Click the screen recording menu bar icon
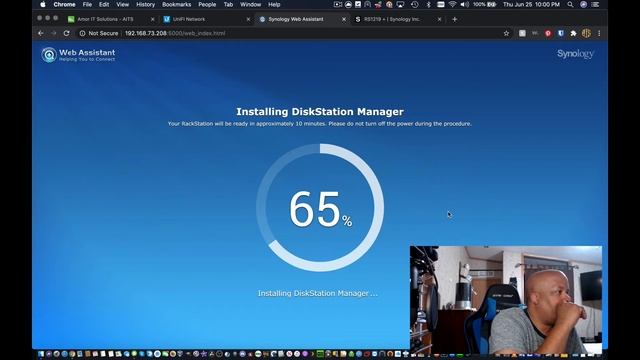This screenshot has width=640, height=360. coord(338,4)
